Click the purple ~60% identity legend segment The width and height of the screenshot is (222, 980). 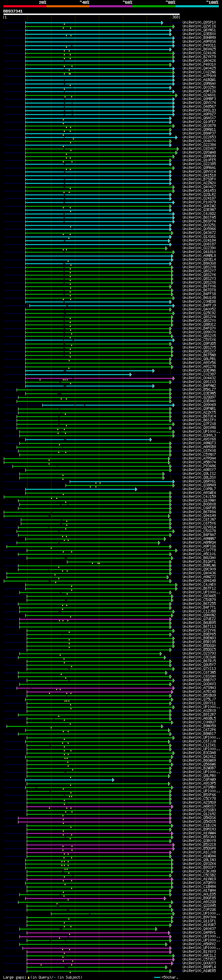(111, 6)
